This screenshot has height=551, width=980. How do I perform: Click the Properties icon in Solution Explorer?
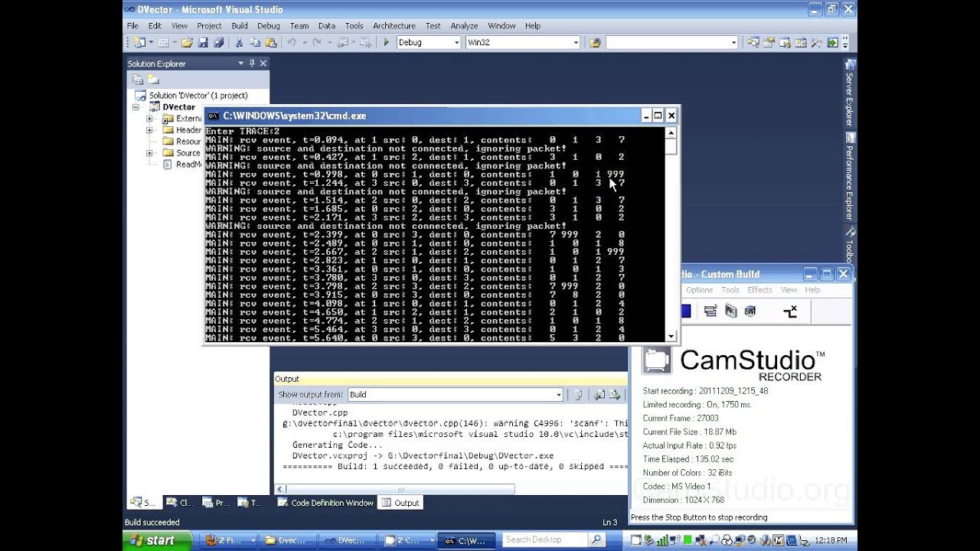(138, 80)
